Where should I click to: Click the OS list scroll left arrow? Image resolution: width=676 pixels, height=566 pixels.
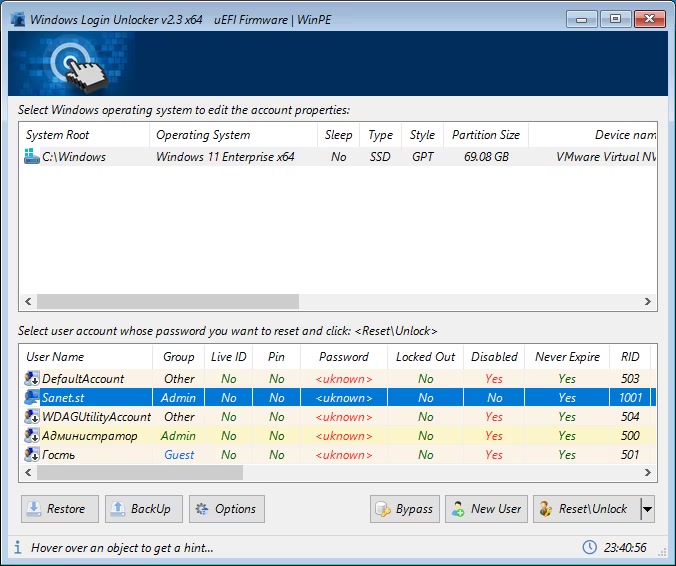(x=28, y=301)
